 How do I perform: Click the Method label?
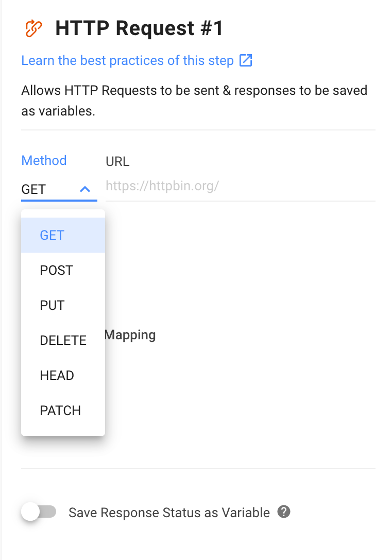point(44,160)
